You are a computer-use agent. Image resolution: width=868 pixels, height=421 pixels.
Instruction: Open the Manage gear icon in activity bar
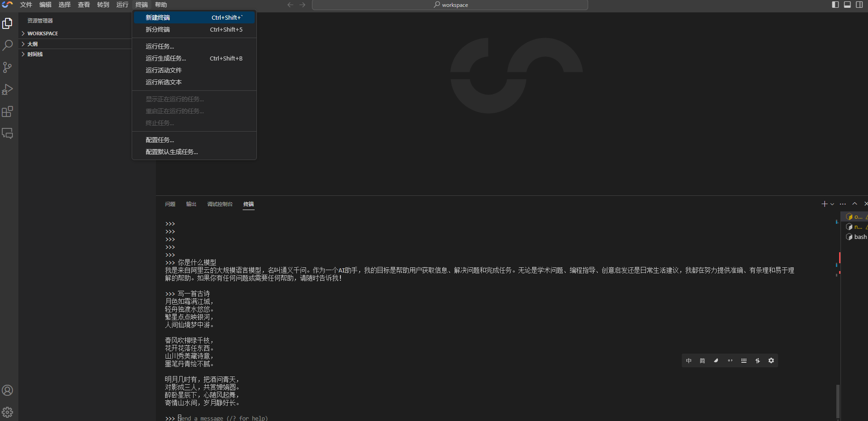[x=7, y=412]
